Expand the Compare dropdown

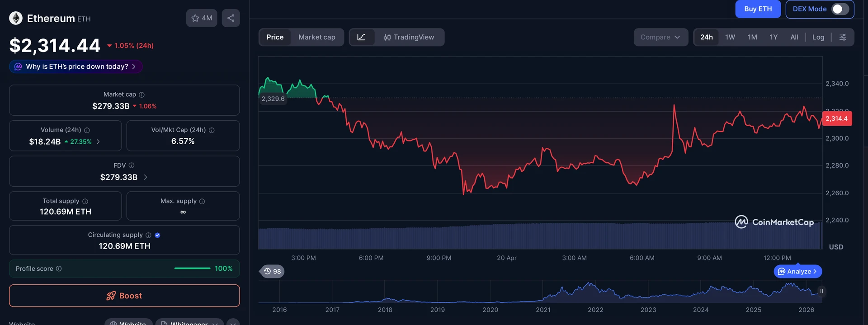[x=660, y=37]
